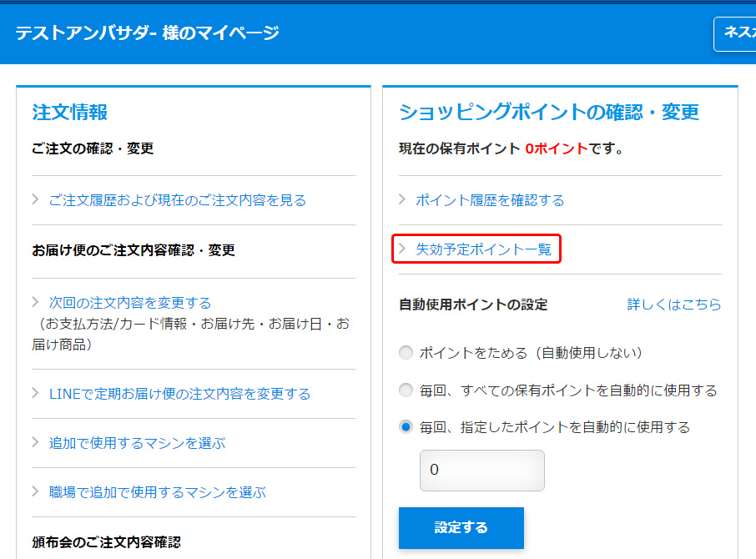Viewport: 756px width, 559px height.
Task: Click 自動使用ポイントの設定 label
Action: (x=473, y=305)
